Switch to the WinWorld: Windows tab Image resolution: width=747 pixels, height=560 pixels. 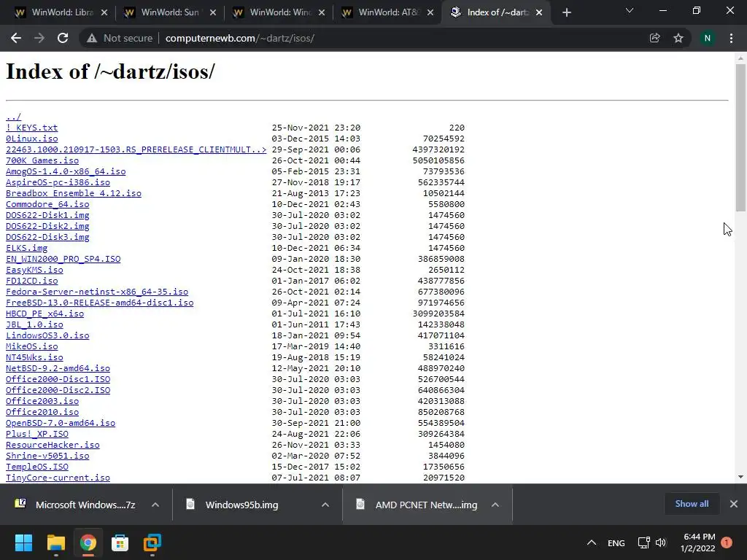[278, 12]
